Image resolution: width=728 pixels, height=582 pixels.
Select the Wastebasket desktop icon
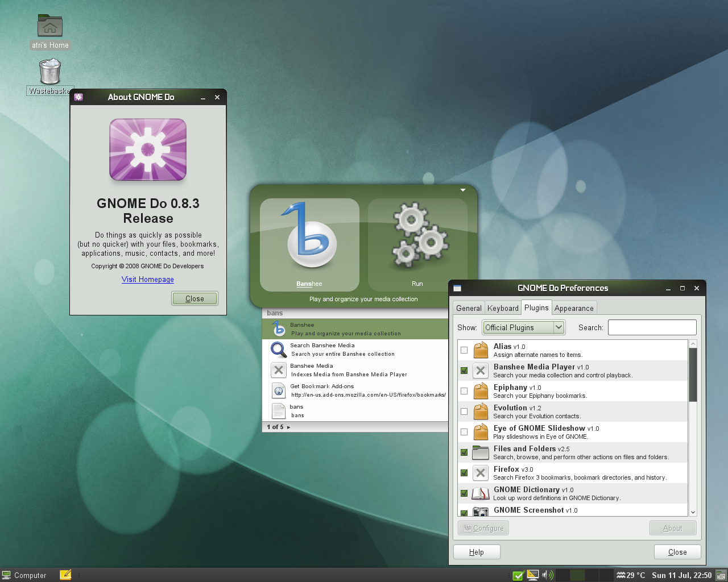[50, 72]
